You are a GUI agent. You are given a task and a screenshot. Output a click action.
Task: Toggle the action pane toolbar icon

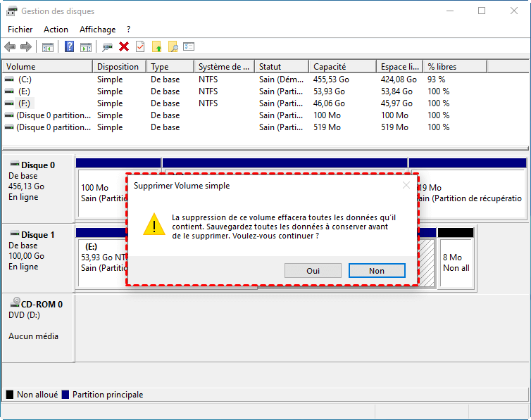point(86,47)
